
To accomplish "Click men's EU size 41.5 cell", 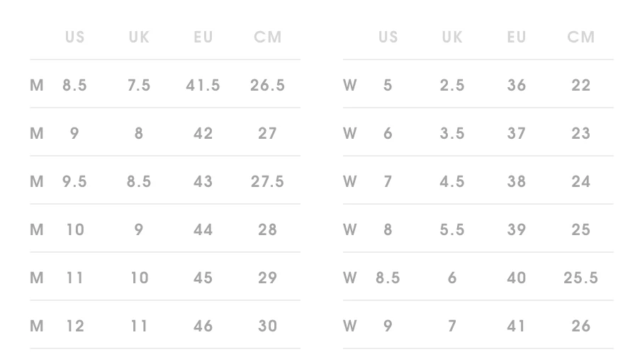I will [203, 85].
